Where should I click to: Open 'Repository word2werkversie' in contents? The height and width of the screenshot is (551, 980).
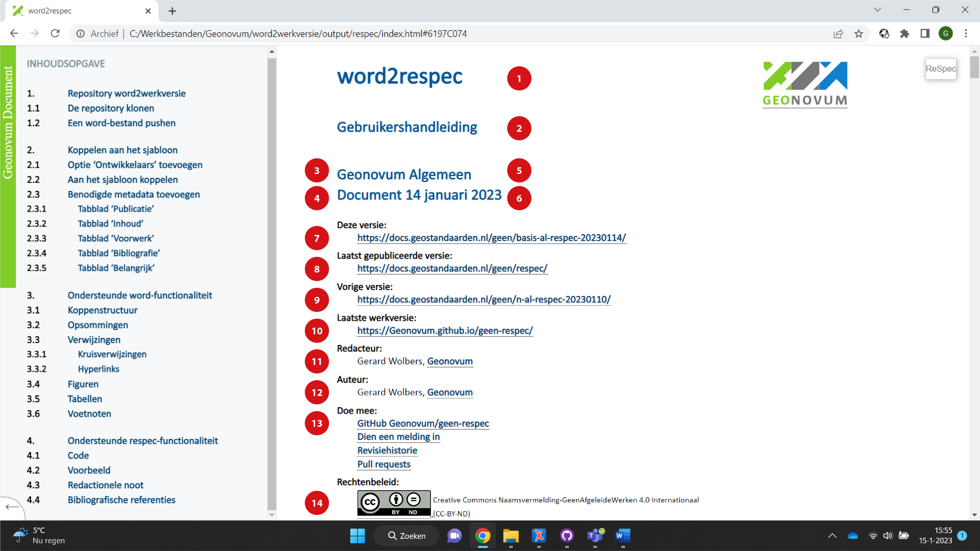click(126, 94)
